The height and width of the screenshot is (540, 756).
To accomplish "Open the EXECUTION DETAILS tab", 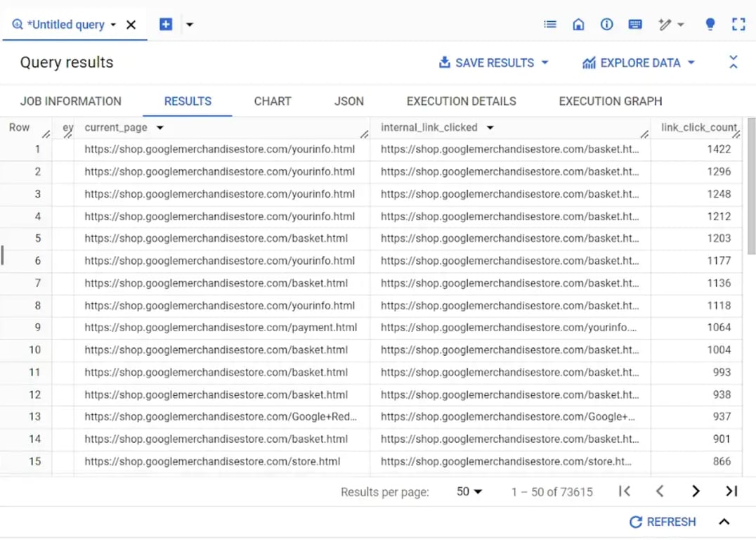I will (461, 101).
